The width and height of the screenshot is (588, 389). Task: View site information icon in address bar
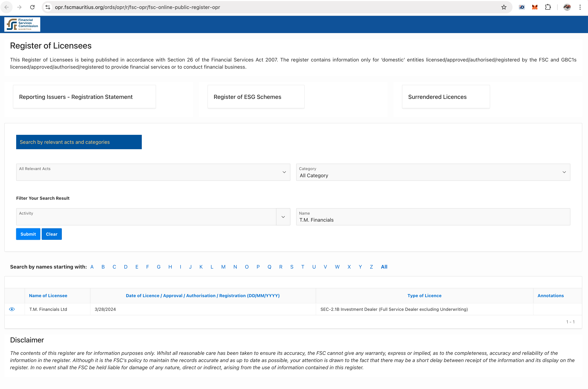coord(48,7)
